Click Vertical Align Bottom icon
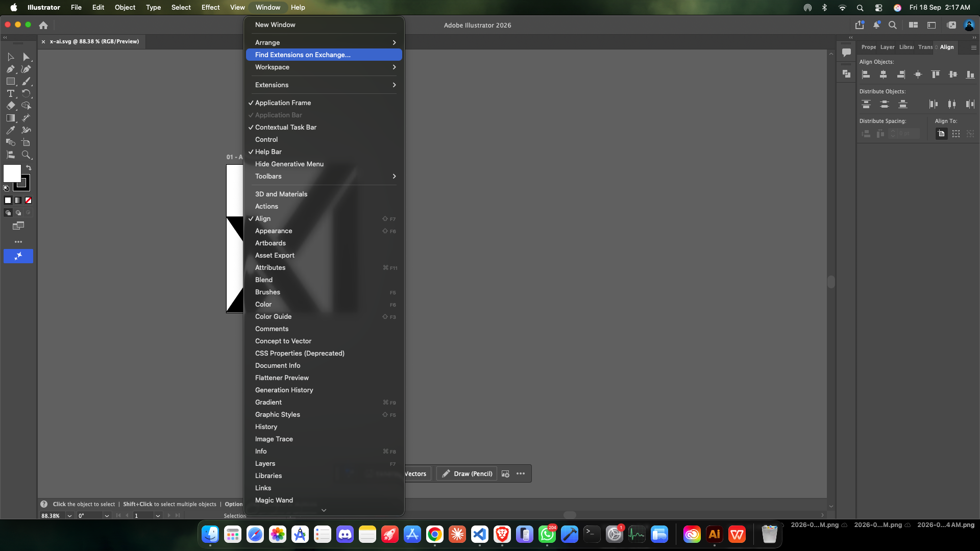The width and height of the screenshot is (980, 551). 970,74
